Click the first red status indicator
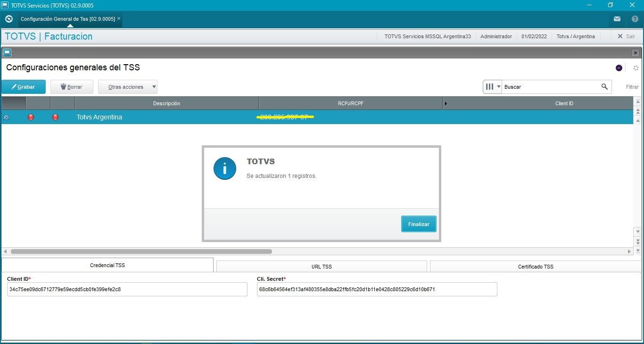The height and width of the screenshot is (344, 644). (x=31, y=117)
